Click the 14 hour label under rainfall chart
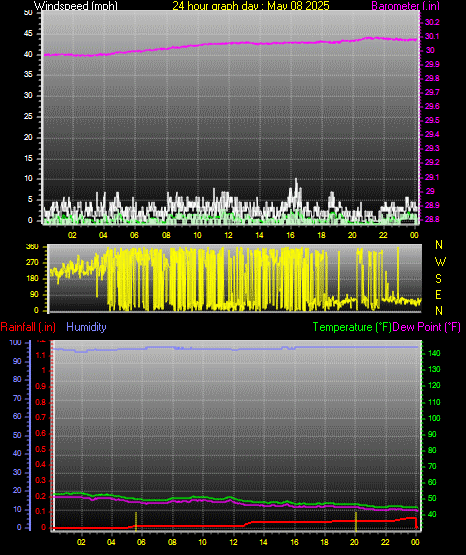 click(263, 542)
